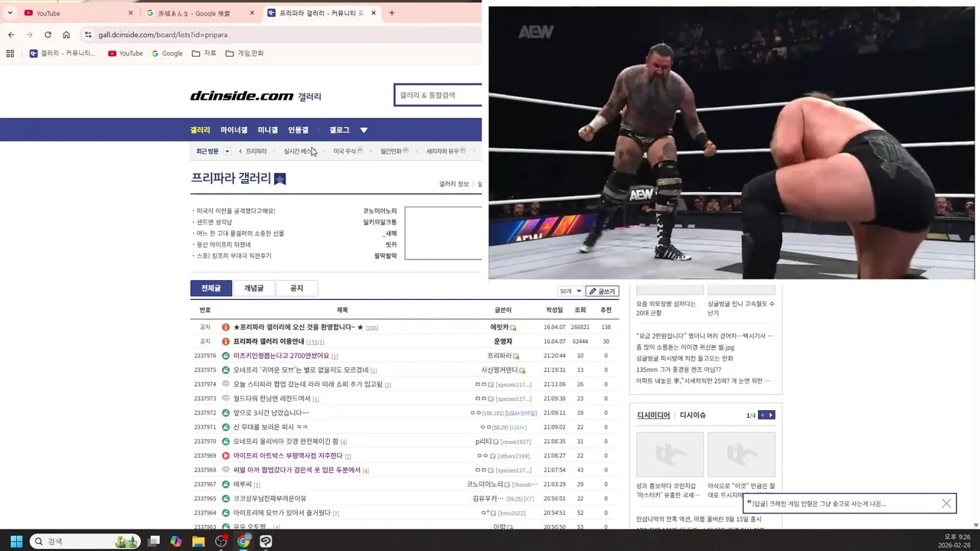Click the dcinside.com logo

pos(242,96)
